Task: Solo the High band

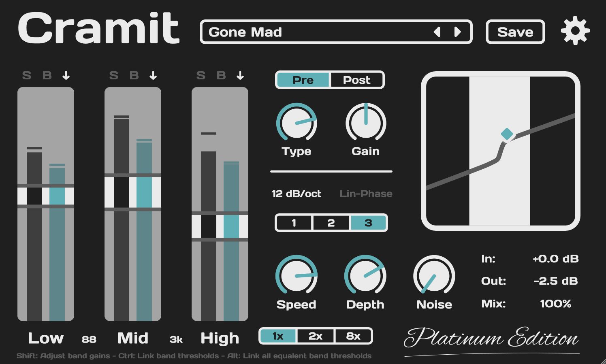Action: 201,75
